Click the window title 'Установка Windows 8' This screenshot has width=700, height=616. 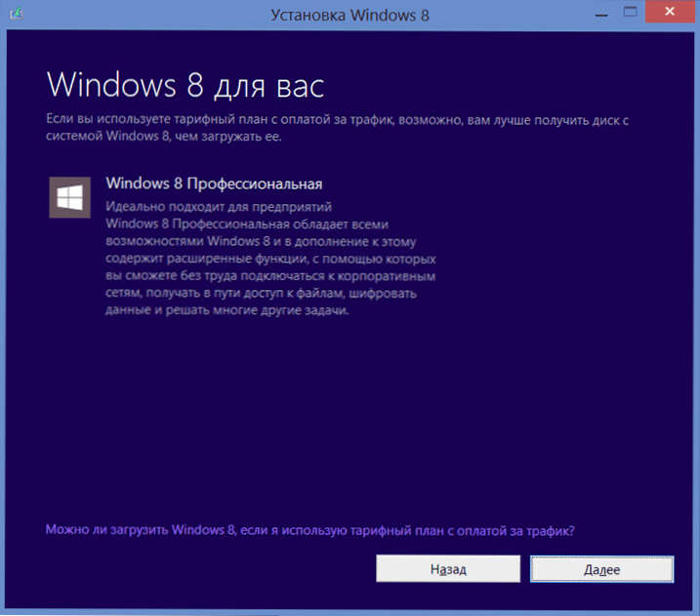tap(350, 16)
